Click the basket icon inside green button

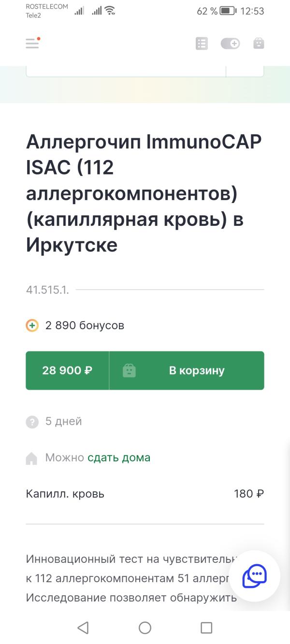129,370
